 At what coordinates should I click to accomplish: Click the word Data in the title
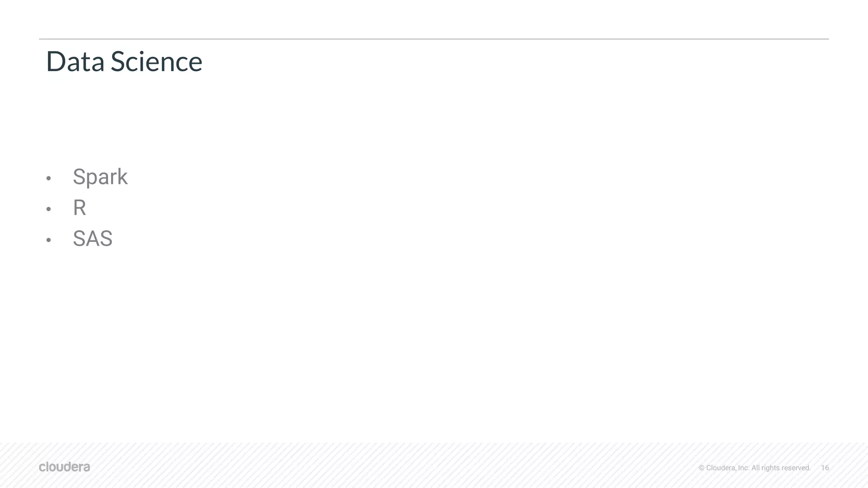(75, 61)
